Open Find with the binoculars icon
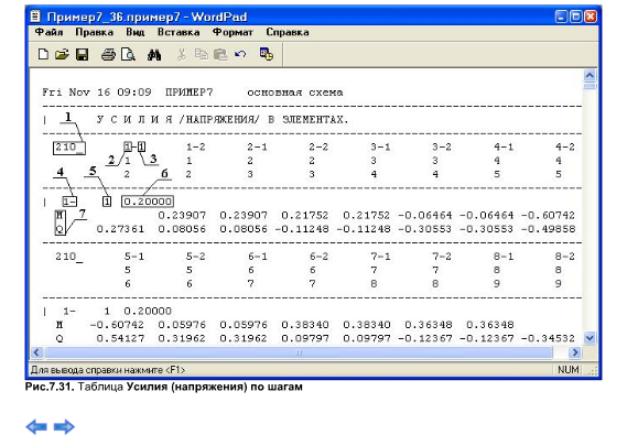This screenshot has height=448, width=624. (154, 55)
